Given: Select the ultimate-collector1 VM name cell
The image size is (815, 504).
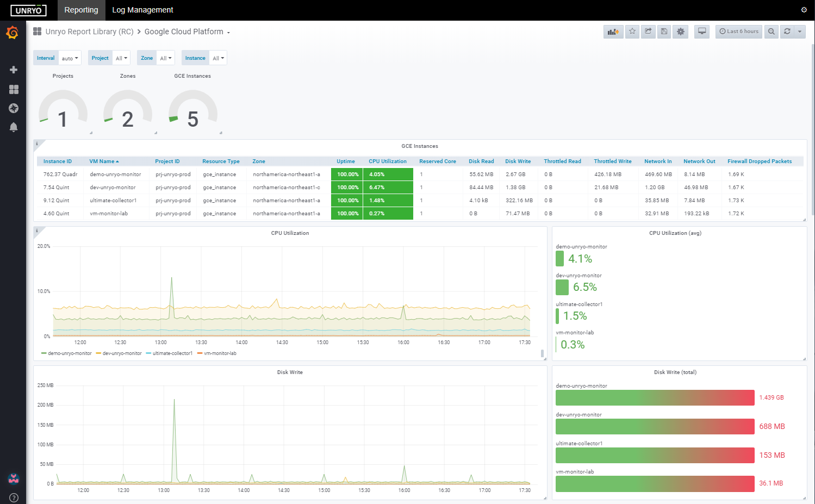Looking at the screenshot, I should (x=116, y=201).
